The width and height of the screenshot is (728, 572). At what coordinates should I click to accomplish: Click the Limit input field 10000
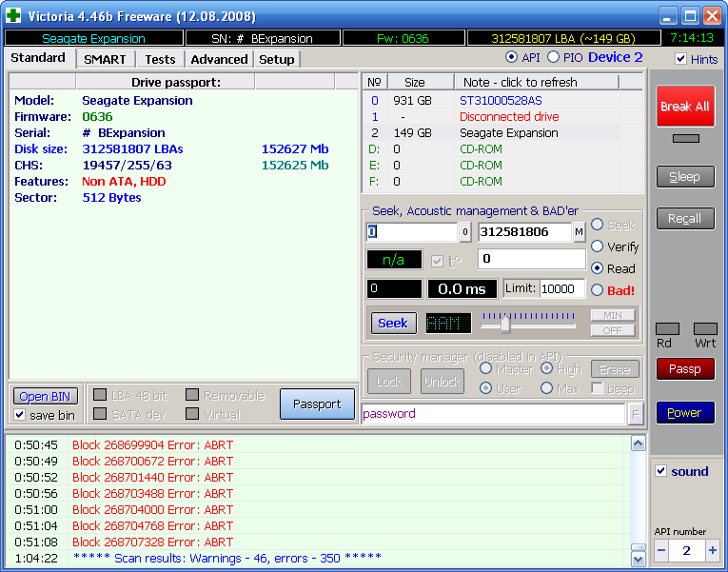click(562, 288)
